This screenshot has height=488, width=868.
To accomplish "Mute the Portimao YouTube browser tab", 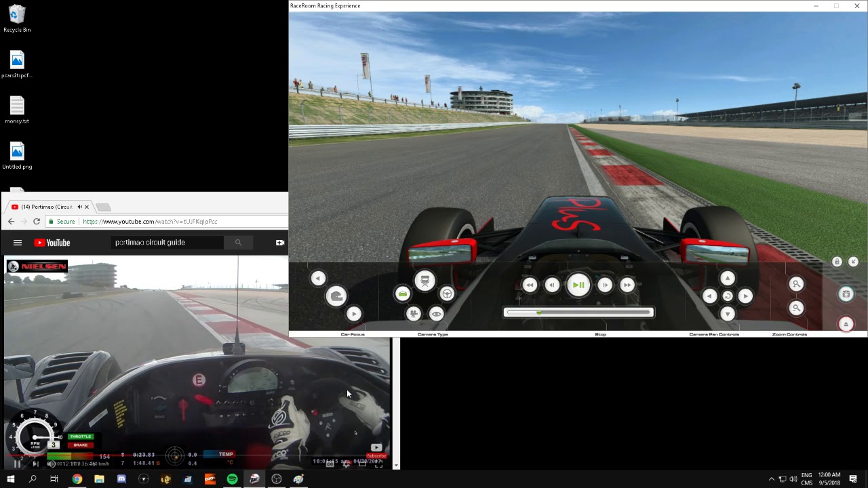I will 79,207.
